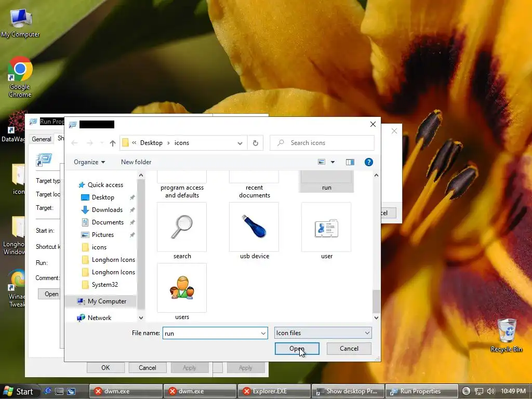Toggle the preview pane button

point(350,162)
